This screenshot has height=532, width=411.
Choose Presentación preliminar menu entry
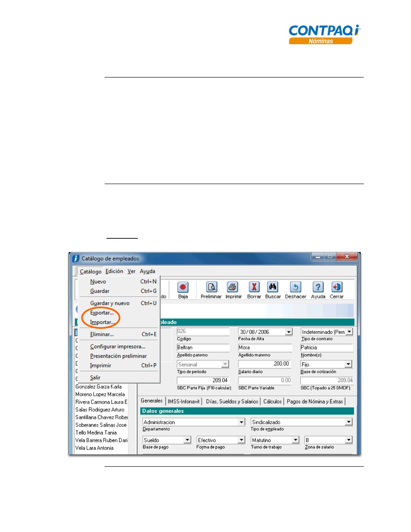119,356
